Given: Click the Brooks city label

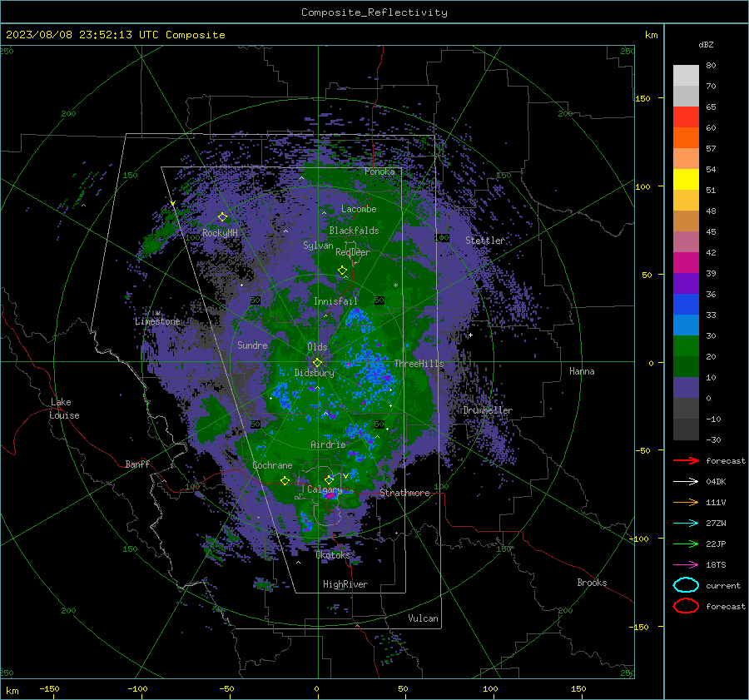Looking at the screenshot, I should pos(592,583).
